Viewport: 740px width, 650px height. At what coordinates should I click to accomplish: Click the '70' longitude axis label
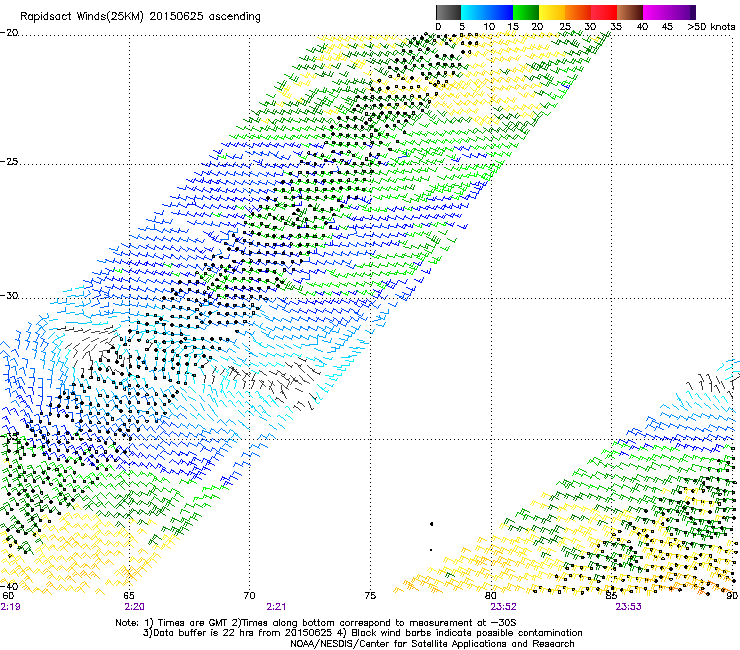(x=249, y=596)
